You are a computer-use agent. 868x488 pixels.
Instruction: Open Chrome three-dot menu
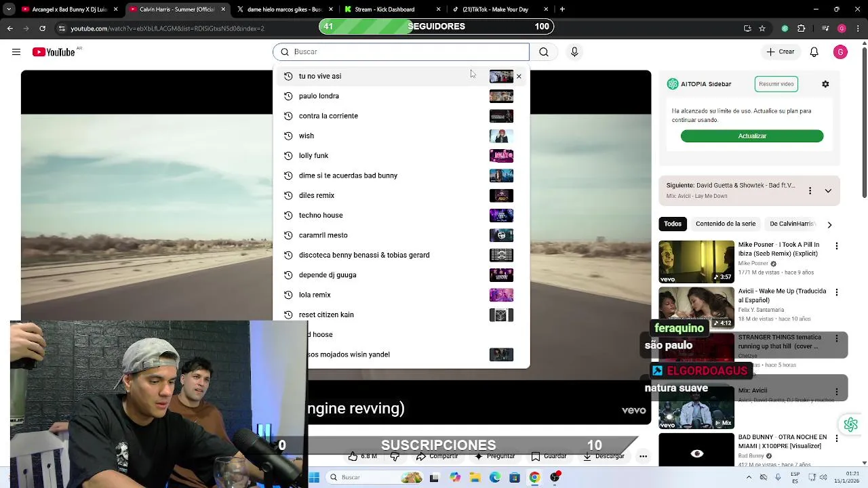(858, 28)
